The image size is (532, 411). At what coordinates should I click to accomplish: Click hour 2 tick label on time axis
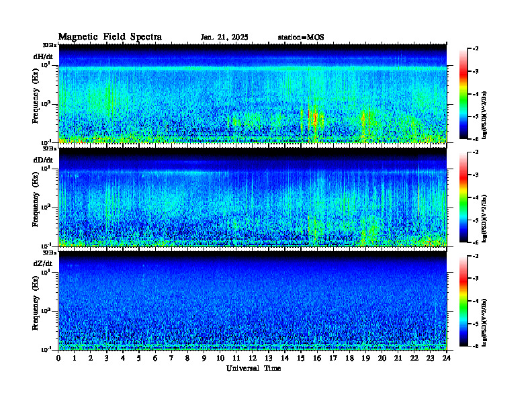[x=91, y=359]
